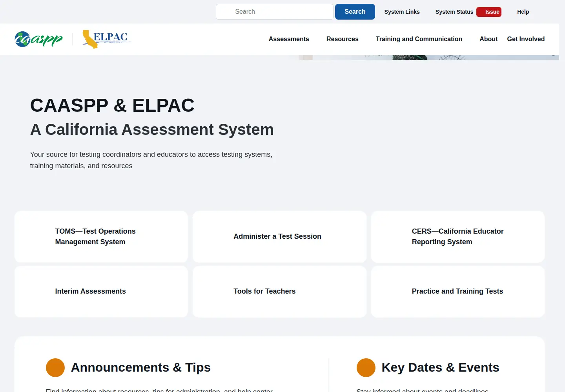Open TOMS—Test Operations Management System card

click(101, 237)
